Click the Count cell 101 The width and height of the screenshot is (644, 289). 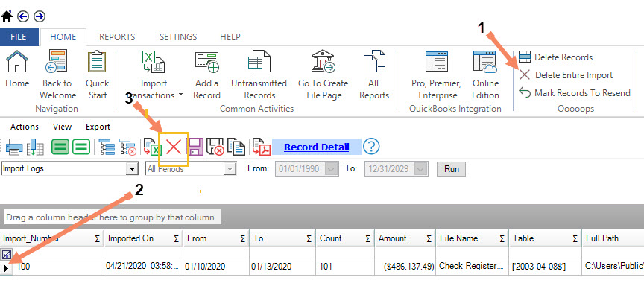pyautogui.click(x=345, y=267)
